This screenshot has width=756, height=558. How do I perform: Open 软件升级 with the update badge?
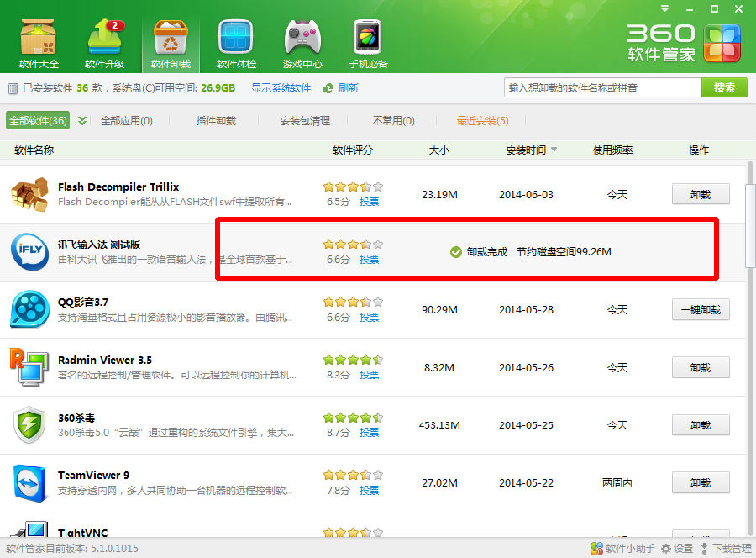[105, 44]
